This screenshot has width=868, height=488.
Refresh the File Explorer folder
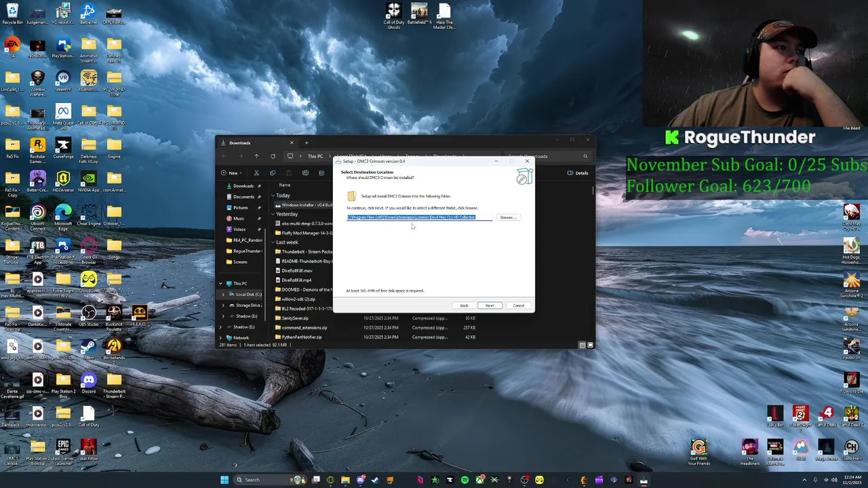tap(273, 157)
